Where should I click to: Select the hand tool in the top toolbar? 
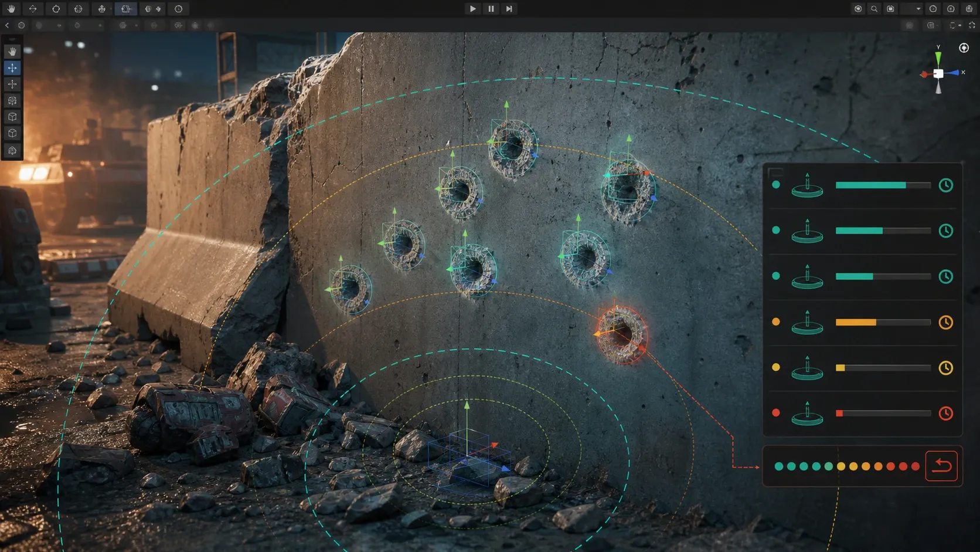click(11, 9)
